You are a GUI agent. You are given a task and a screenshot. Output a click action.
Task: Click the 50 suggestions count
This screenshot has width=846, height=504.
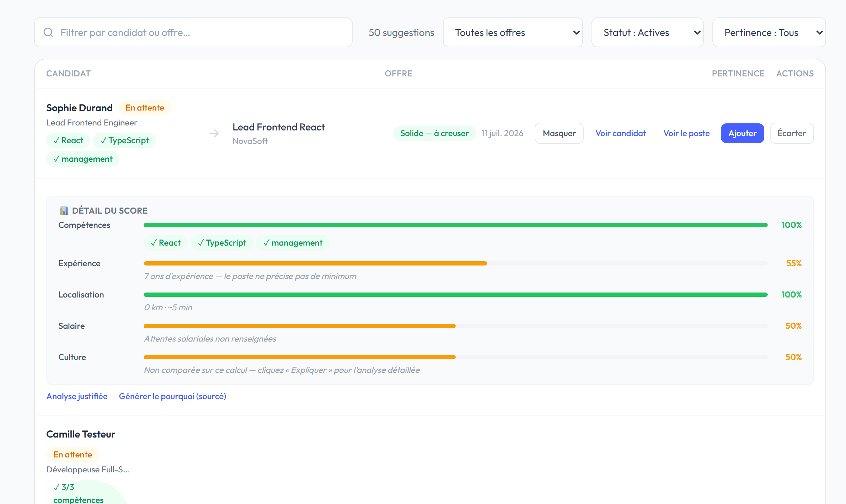tap(401, 32)
